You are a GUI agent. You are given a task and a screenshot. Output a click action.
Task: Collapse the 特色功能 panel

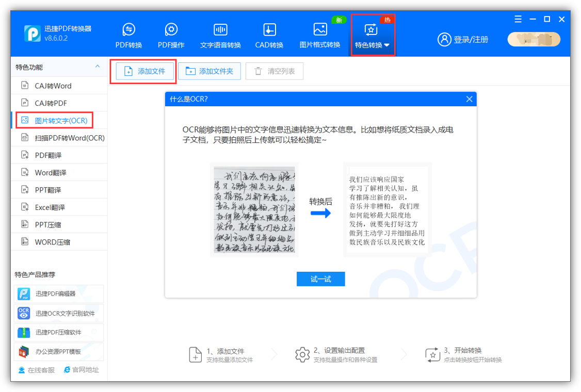point(97,67)
